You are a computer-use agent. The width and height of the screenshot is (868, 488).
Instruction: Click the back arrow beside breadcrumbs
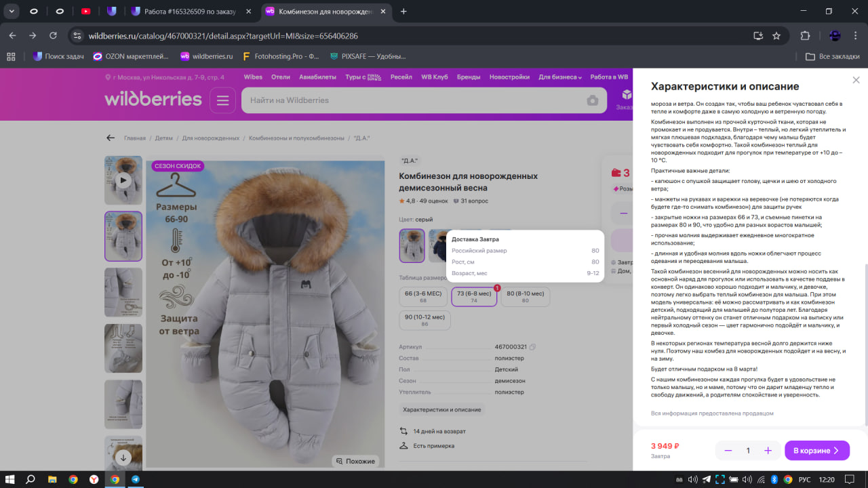111,138
